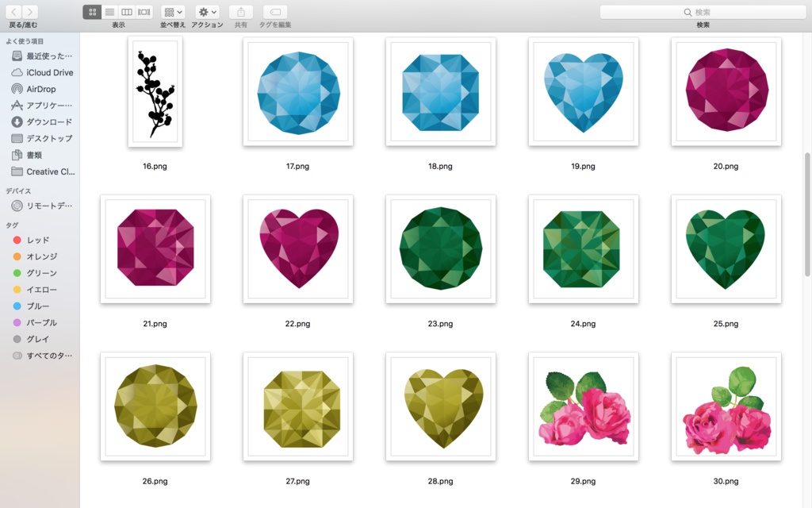Select the magenta round gem 20.png
812x508 pixels.
pyautogui.click(x=726, y=92)
